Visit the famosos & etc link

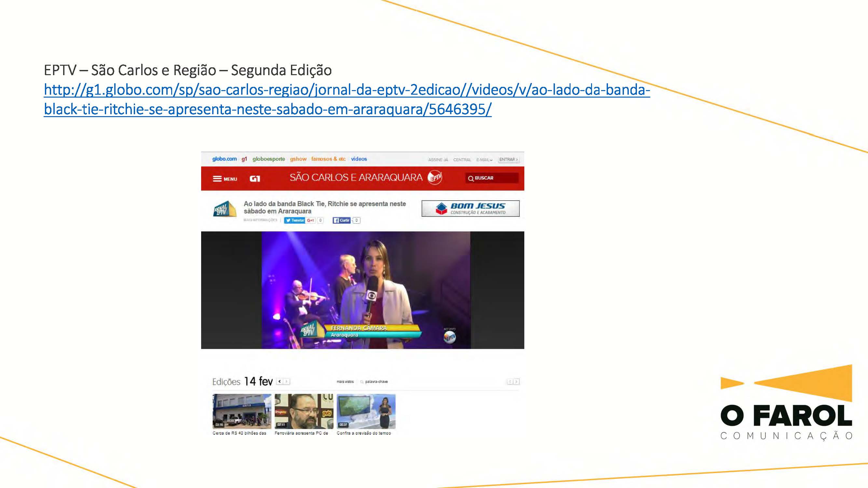[x=328, y=159]
